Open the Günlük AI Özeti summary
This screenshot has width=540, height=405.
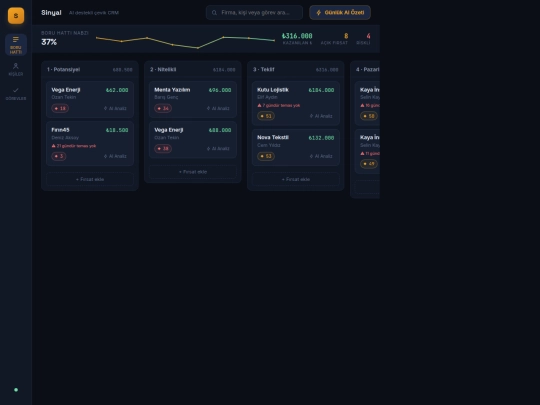(x=340, y=12)
